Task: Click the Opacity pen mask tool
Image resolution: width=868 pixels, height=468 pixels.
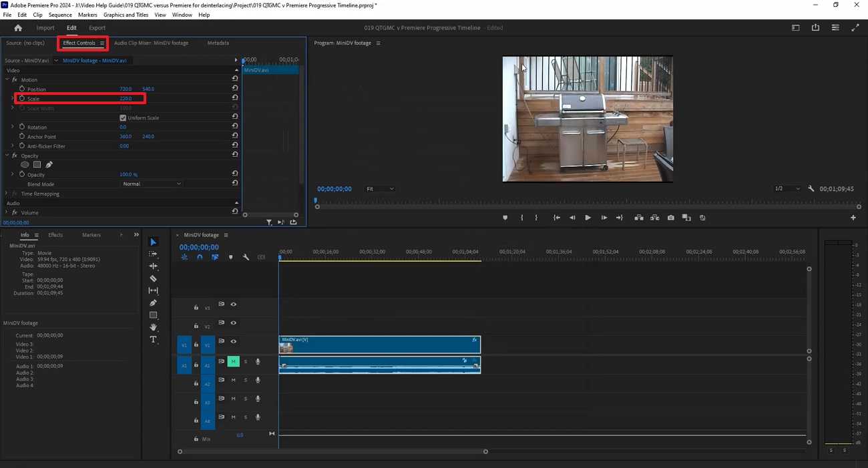Action: click(x=49, y=165)
